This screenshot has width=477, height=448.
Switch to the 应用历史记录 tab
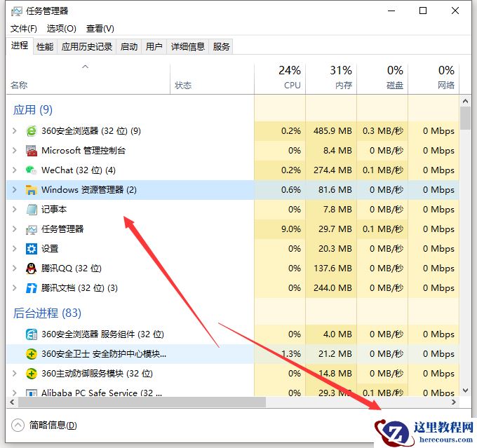(x=87, y=47)
